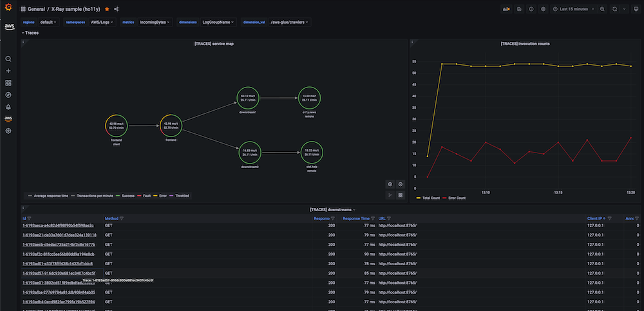Viewport: 644px width, 311px height.
Task: Collapse the Traces row
Action: click(30, 33)
